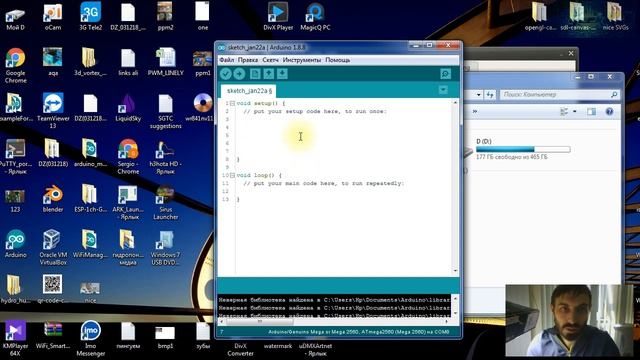Click the D drive usage bar

[x=523, y=149]
